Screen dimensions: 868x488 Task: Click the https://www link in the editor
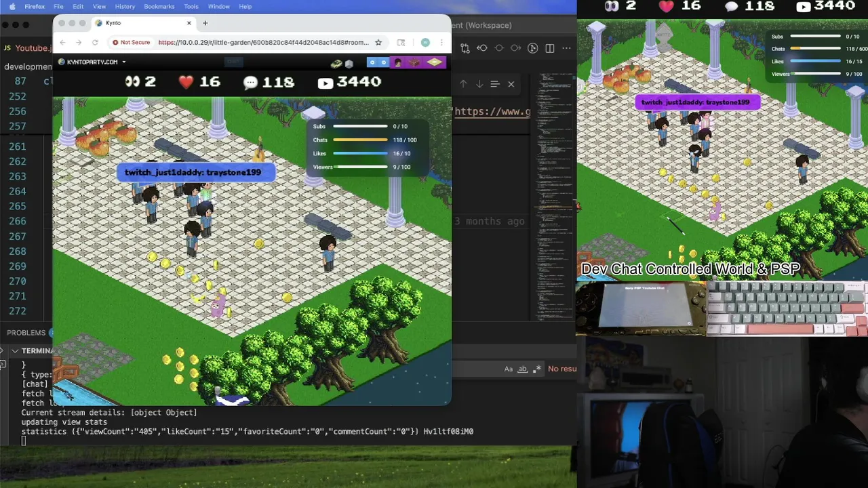point(493,111)
